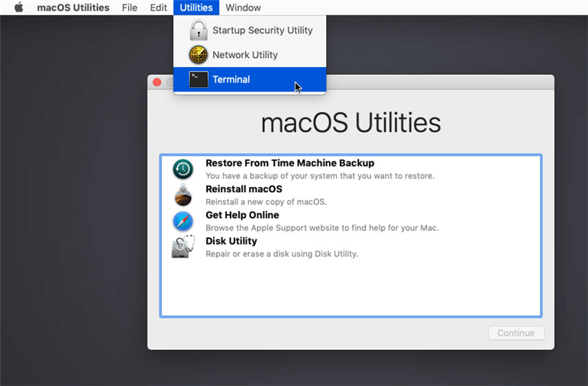The height and width of the screenshot is (386, 588).
Task: Open the Apple menu logo
Action: pos(19,7)
